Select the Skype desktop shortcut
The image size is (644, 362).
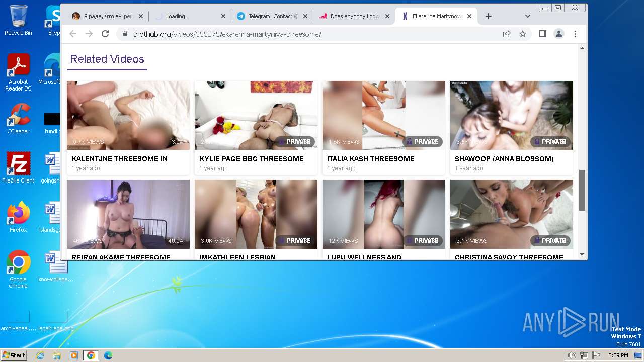point(53,20)
